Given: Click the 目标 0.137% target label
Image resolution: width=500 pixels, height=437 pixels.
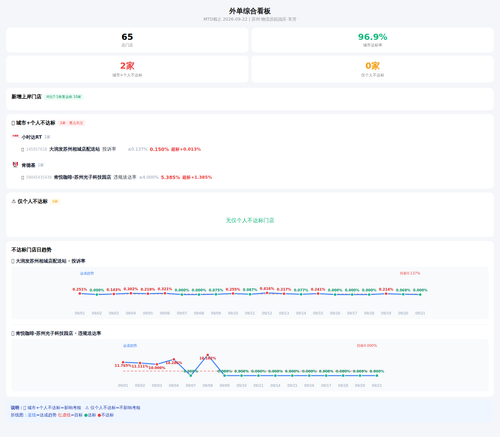Looking at the screenshot, I should 410,273.
